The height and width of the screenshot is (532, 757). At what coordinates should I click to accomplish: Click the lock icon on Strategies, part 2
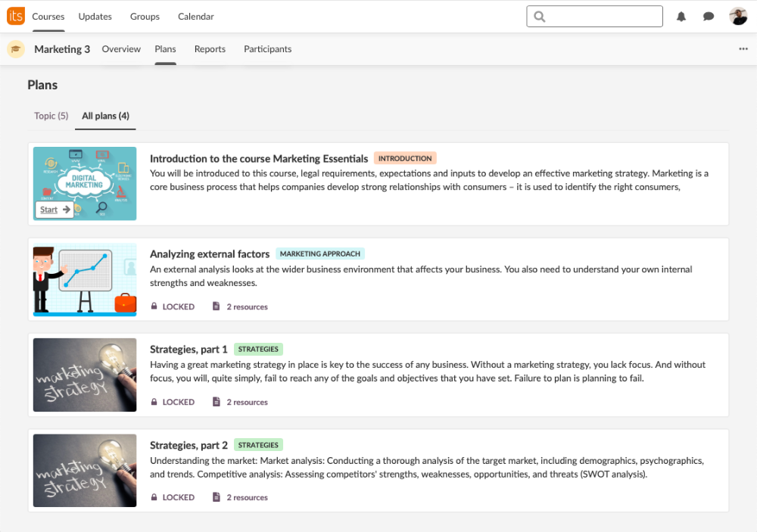[x=154, y=497]
